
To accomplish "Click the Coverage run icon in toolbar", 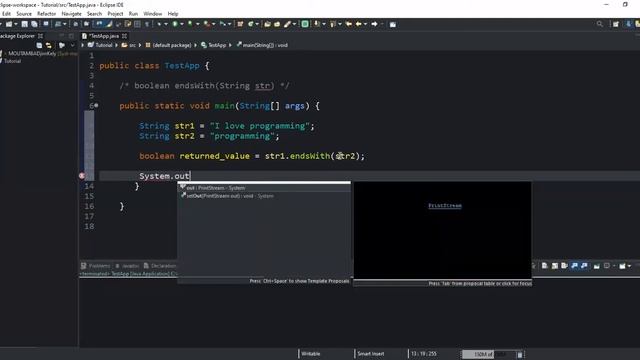I will [x=190, y=24].
